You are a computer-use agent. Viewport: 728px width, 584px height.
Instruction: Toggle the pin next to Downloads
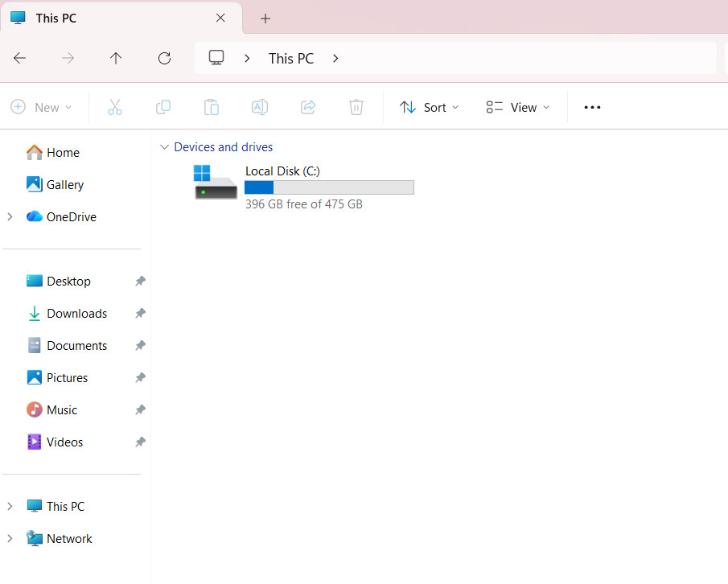click(140, 314)
